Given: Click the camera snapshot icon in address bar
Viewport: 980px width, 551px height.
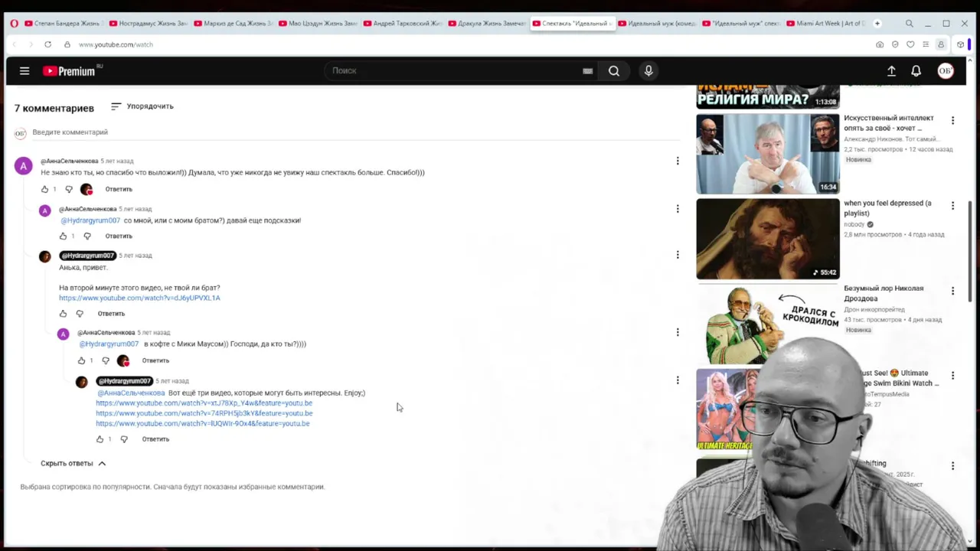Looking at the screenshot, I should [x=880, y=44].
